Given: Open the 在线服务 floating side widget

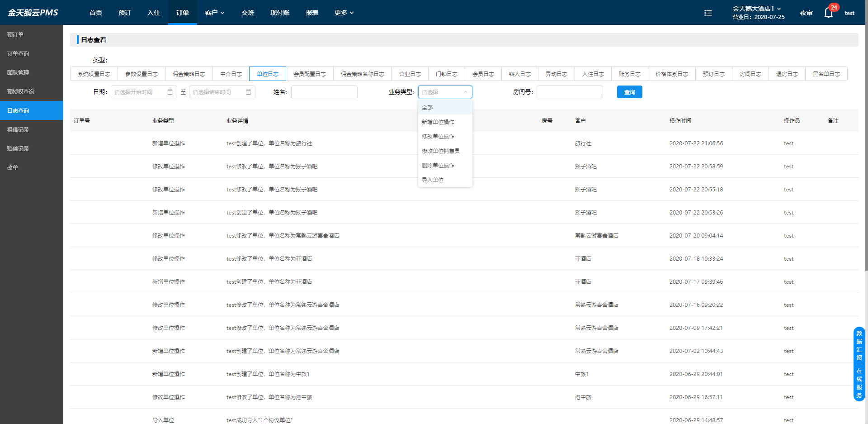Looking at the screenshot, I should coord(859,383).
